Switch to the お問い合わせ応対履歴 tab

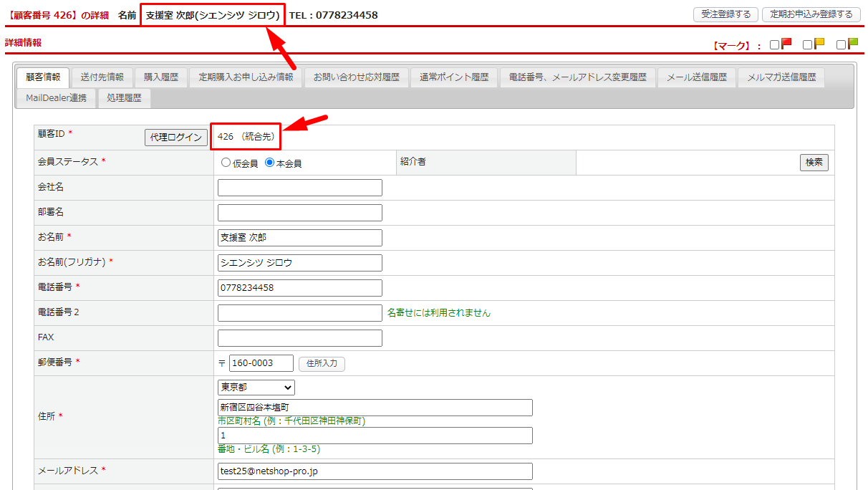pos(356,77)
